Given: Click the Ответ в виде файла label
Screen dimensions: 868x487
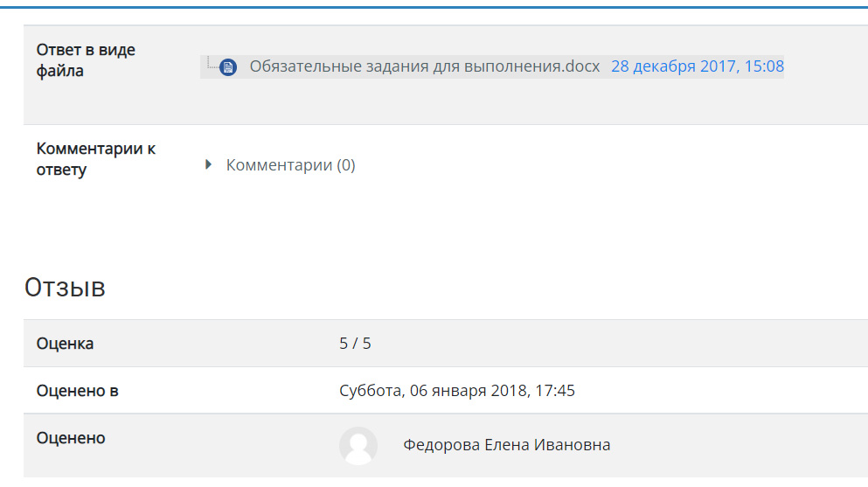Looking at the screenshot, I should tap(86, 60).
